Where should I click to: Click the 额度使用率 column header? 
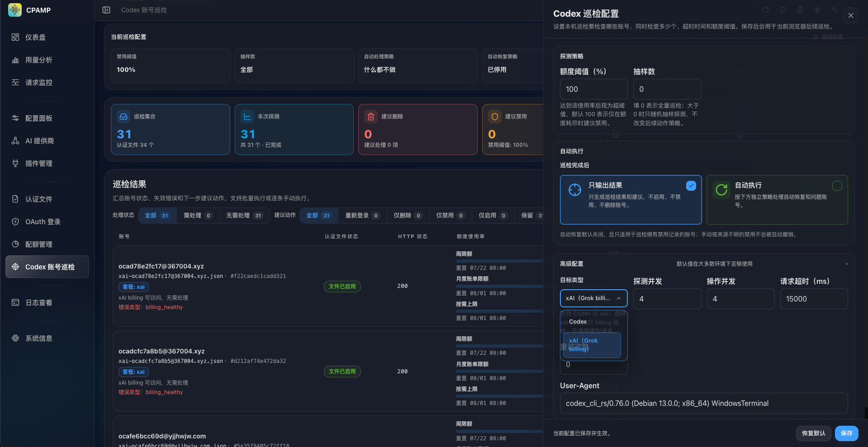470,236
